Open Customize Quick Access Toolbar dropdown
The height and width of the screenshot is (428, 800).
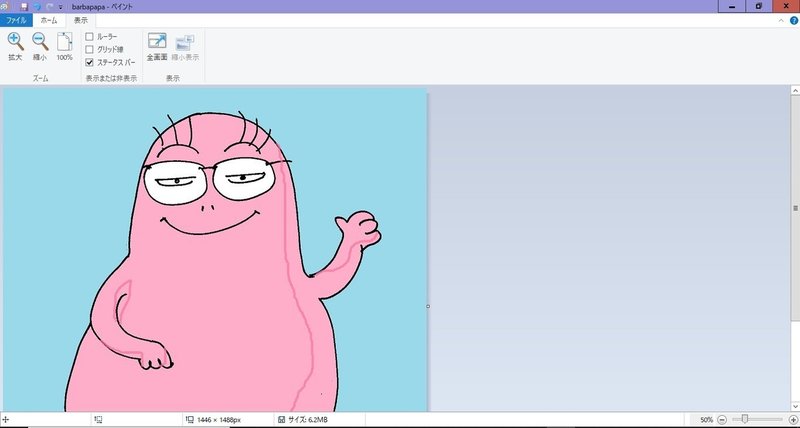tap(61, 7)
